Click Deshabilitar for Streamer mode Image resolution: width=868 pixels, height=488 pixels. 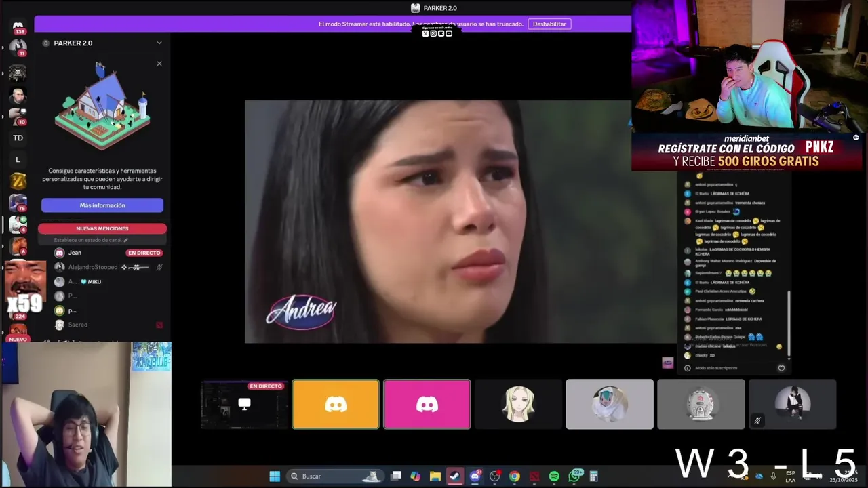pos(549,24)
